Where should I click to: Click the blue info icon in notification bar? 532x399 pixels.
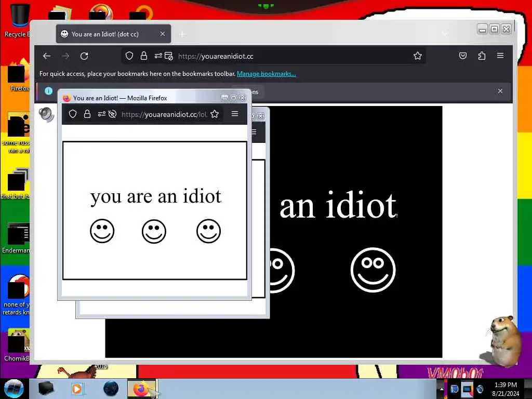[48, 91]
